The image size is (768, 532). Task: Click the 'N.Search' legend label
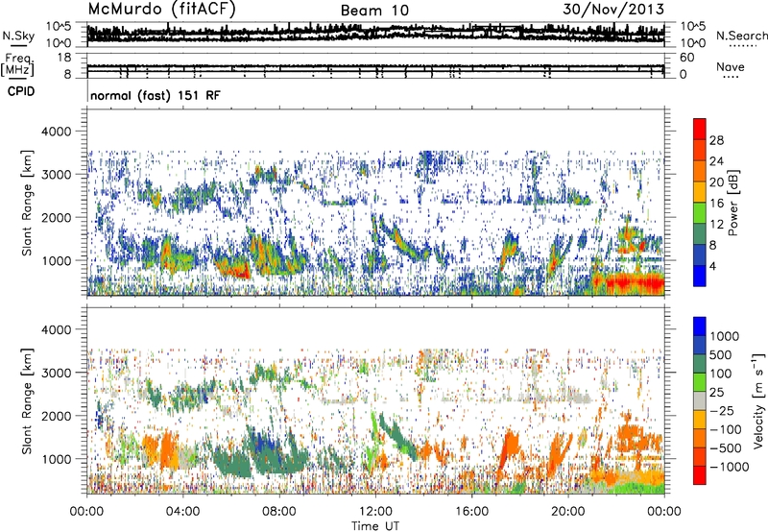(741, 36)
